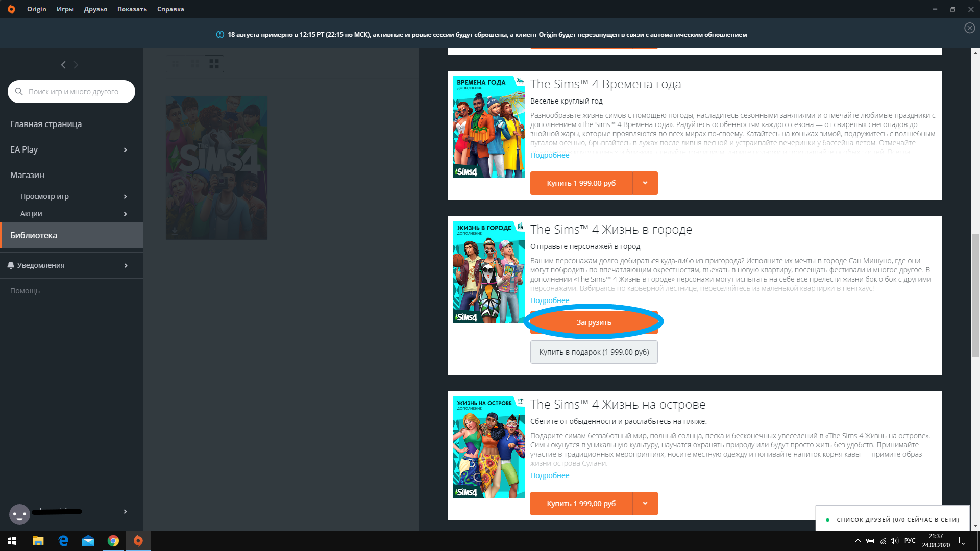This screenshot has width=980, height=551.
Task: Open Жизнь на острове cover image
Action: [x=489, y=447]
